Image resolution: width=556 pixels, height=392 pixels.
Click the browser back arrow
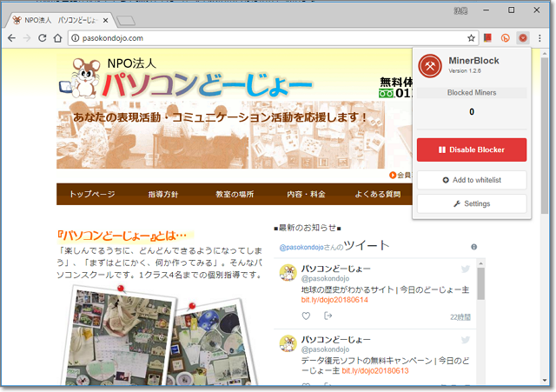click(12, 38)
